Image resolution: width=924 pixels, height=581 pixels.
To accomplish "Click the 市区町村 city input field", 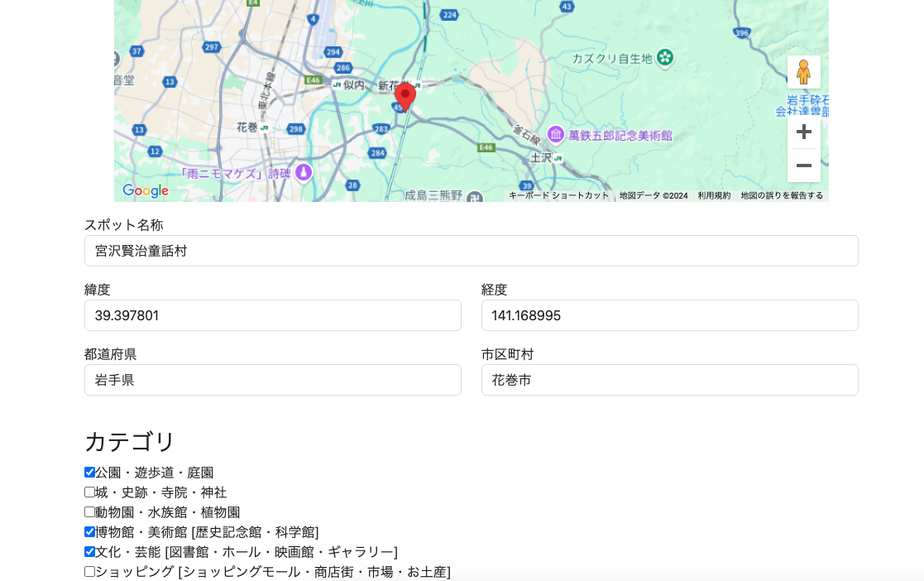I will pyautogui.click(x=669, y=380).
